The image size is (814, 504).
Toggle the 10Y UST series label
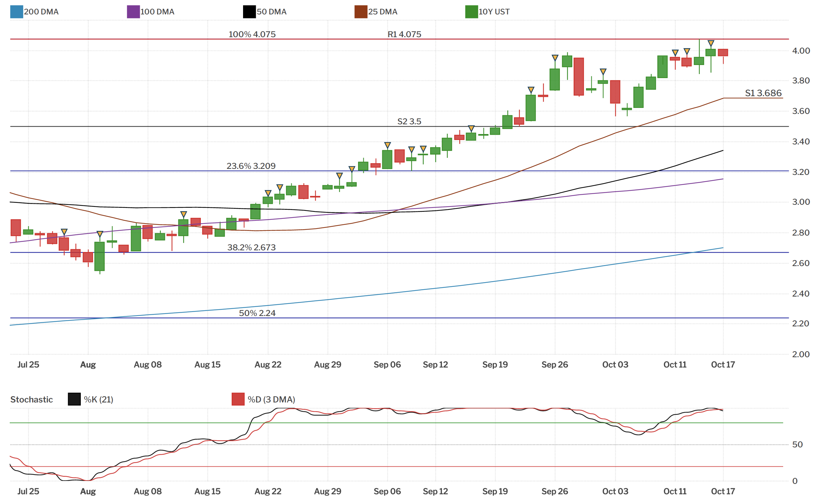[494, 12]
